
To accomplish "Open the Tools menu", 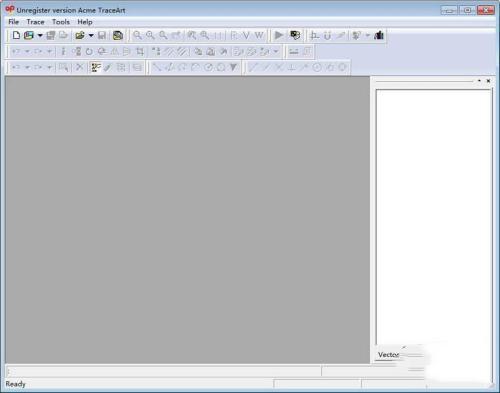I will 61,22.
